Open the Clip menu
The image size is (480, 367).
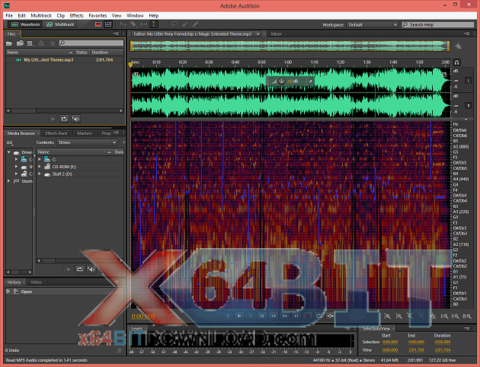pyautogui.click(x=61, y=15)
